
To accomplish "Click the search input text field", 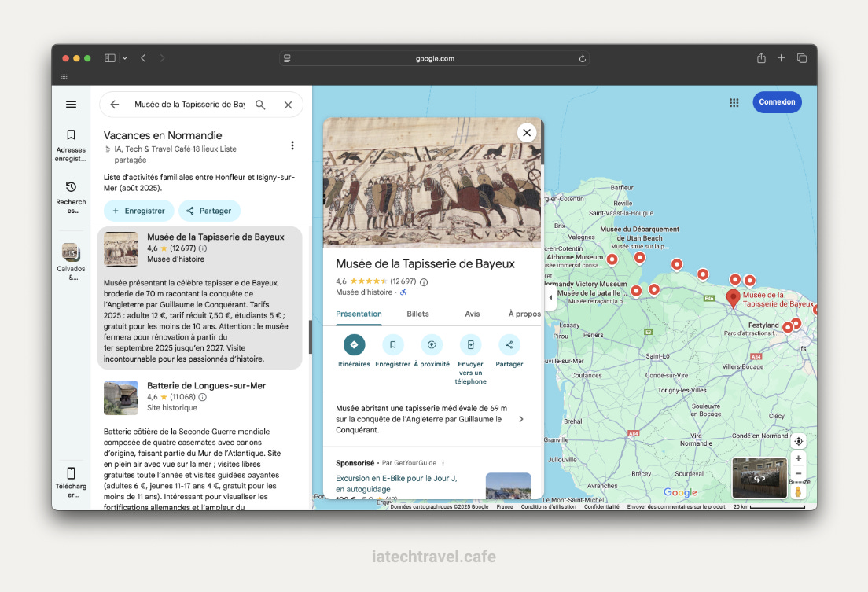I will [x=189, y=105].
